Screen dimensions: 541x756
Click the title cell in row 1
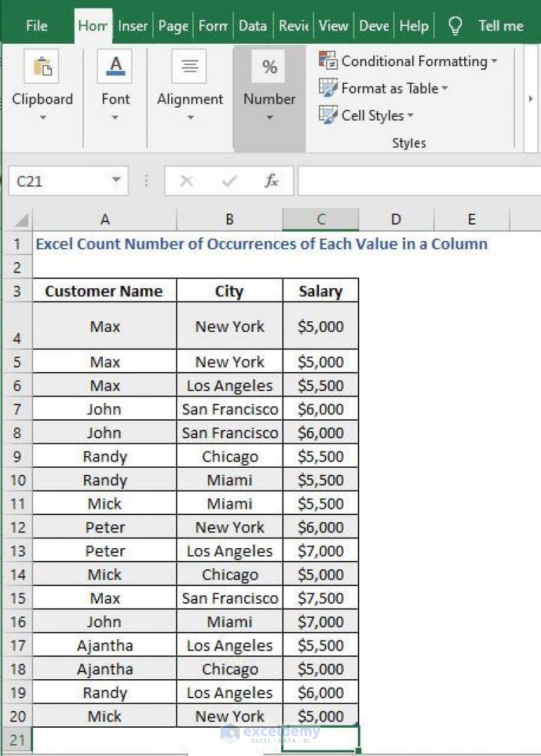click(x=261, y=244)
